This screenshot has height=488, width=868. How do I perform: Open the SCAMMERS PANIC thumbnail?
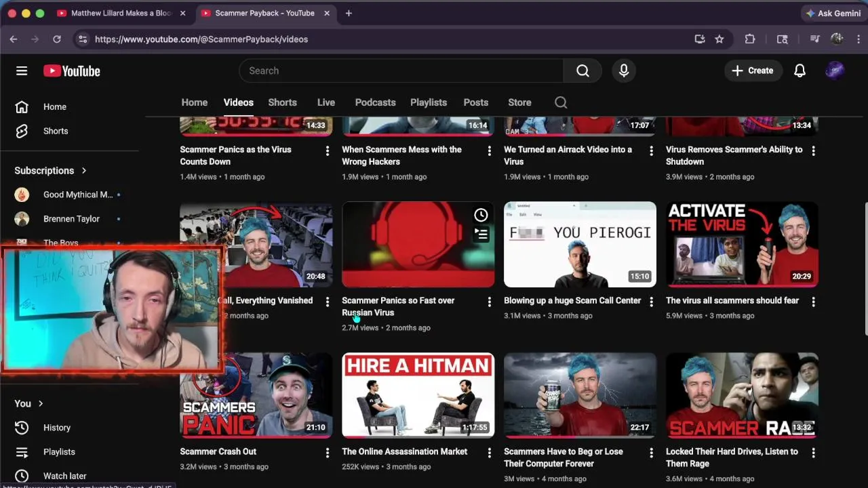256,395
